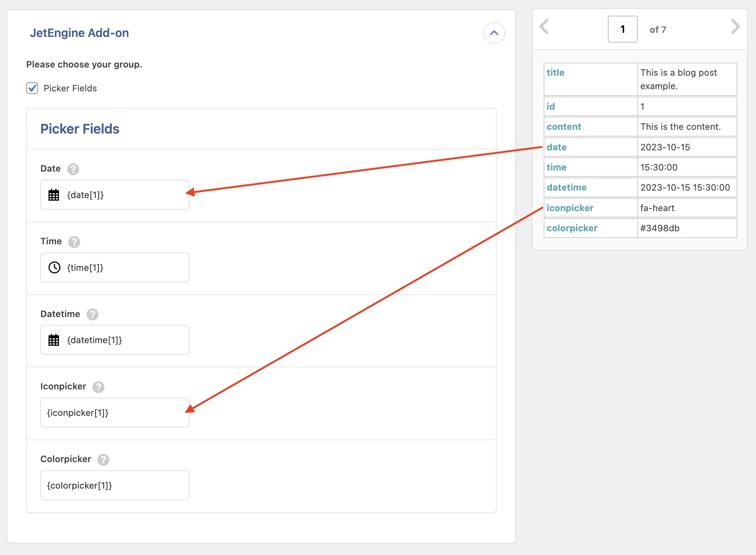The image size is (756, 555).
Task: Collapse the JetEngine Add-on panel
Action: (x=494, y=33)
